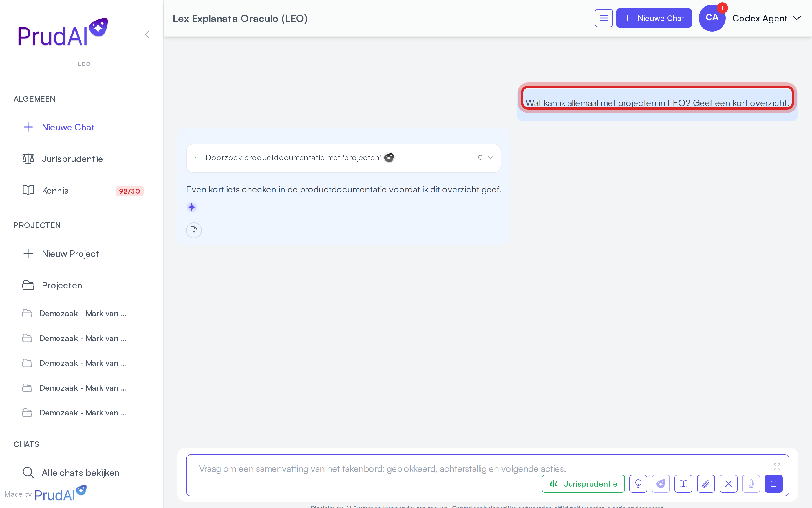Click the blue Nieuwe Chat button in the header
The width and height of the screenshot is (812, 508).
pos(654,18)
